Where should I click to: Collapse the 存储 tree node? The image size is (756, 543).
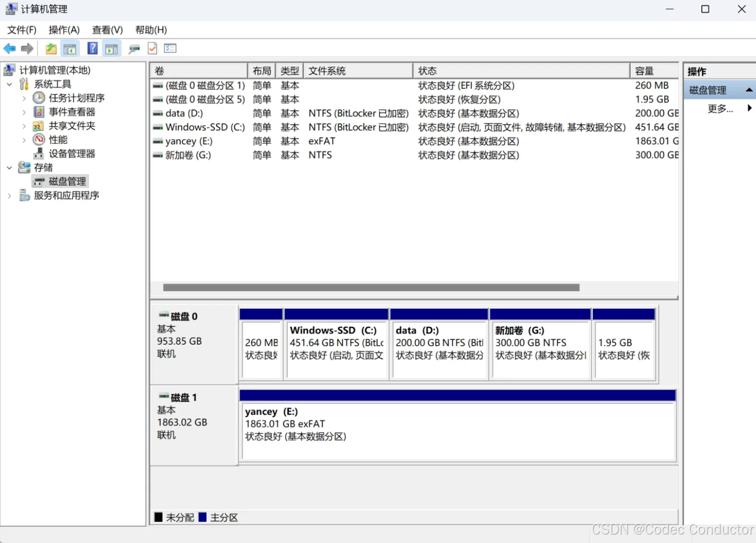pos(9,168)
